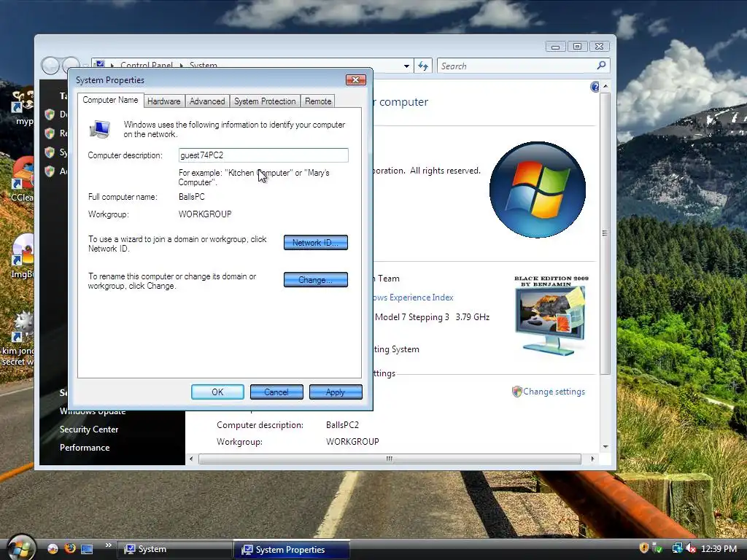Click the first quick launch disc icon
747x560 pixels.
click(x=53, y=548)
